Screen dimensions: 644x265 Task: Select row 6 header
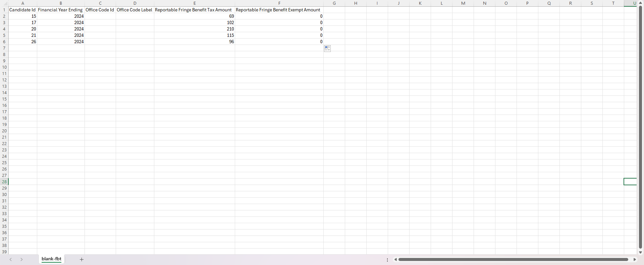point(4,42)
